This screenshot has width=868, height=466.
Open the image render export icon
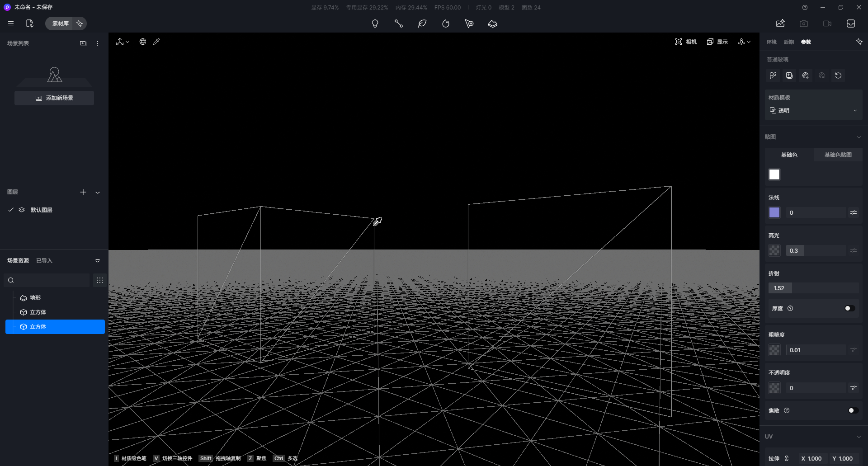click(780, 24)
